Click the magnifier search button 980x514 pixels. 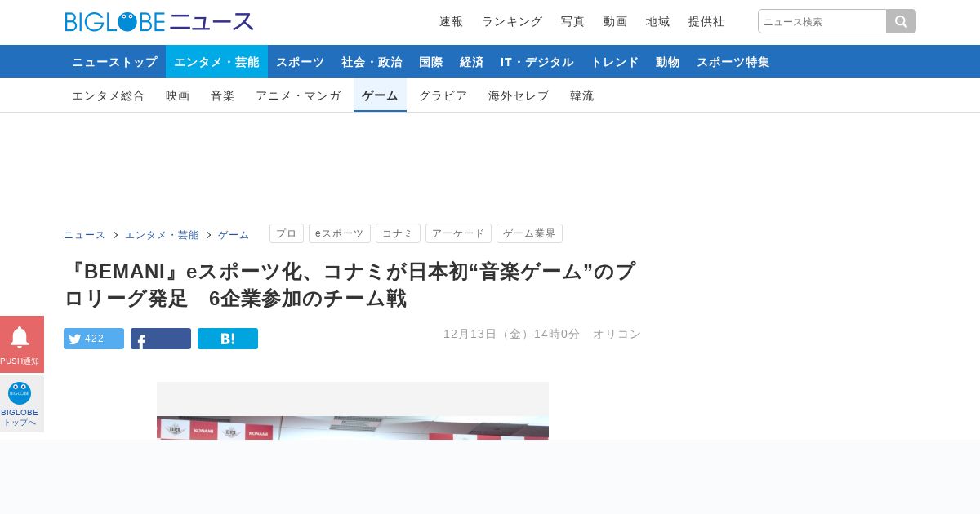point(902,21)
